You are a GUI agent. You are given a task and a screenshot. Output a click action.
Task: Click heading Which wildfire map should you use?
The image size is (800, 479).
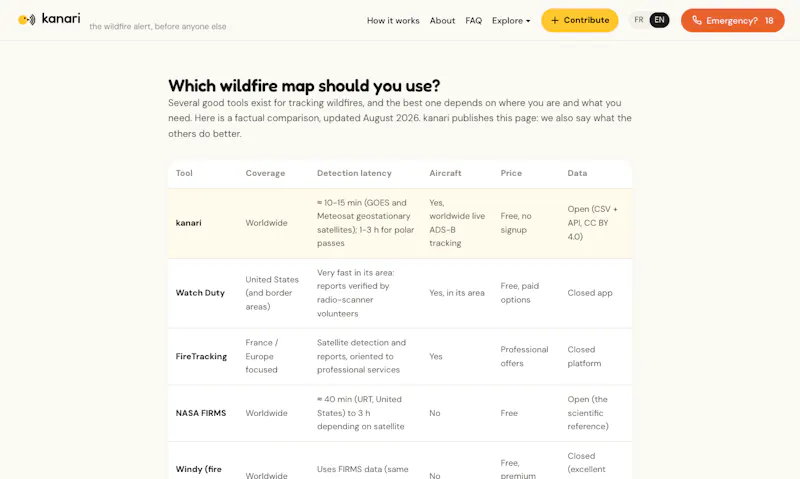pos(304,86)
